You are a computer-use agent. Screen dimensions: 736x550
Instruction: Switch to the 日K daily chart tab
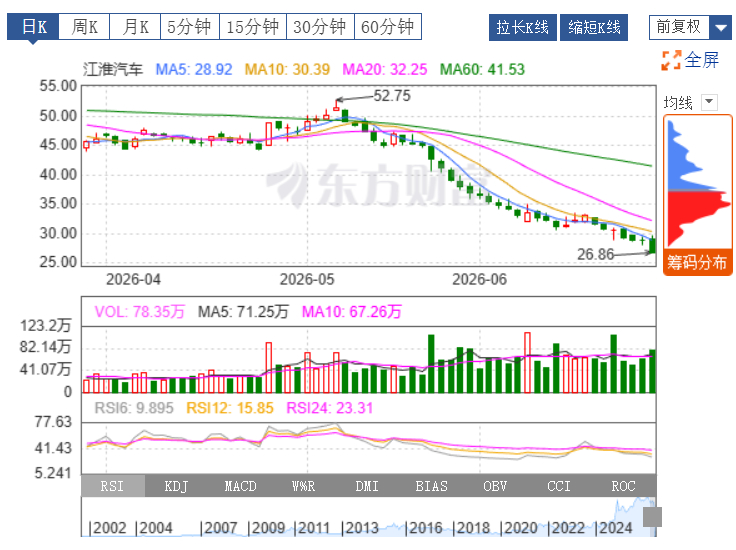click(33, 27)
